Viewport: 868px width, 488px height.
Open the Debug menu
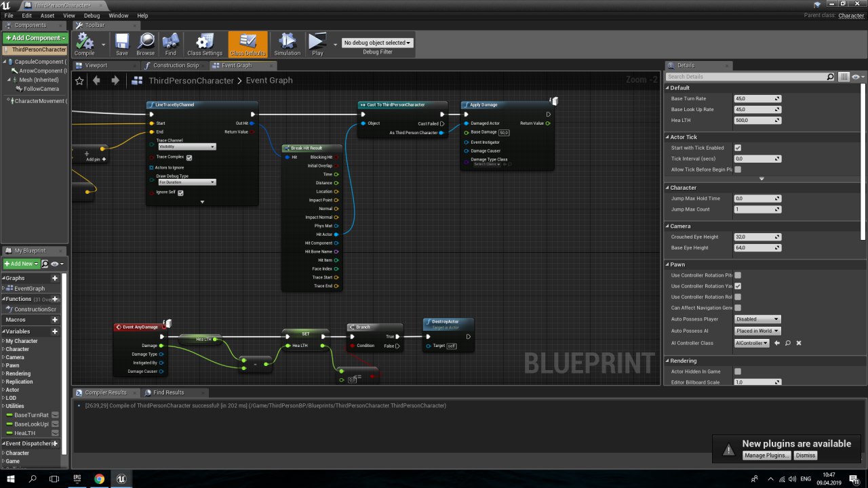pyautogui.click(x=92, y=16)
